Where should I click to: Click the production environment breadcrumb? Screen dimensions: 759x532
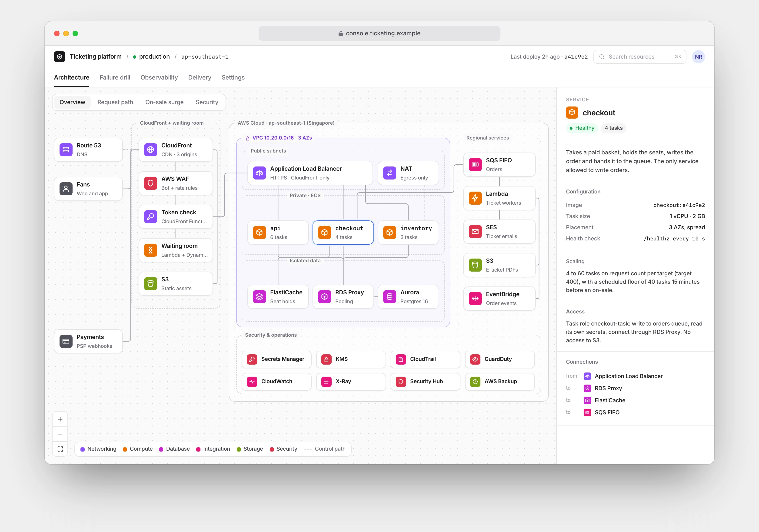(x=151, y=57)
